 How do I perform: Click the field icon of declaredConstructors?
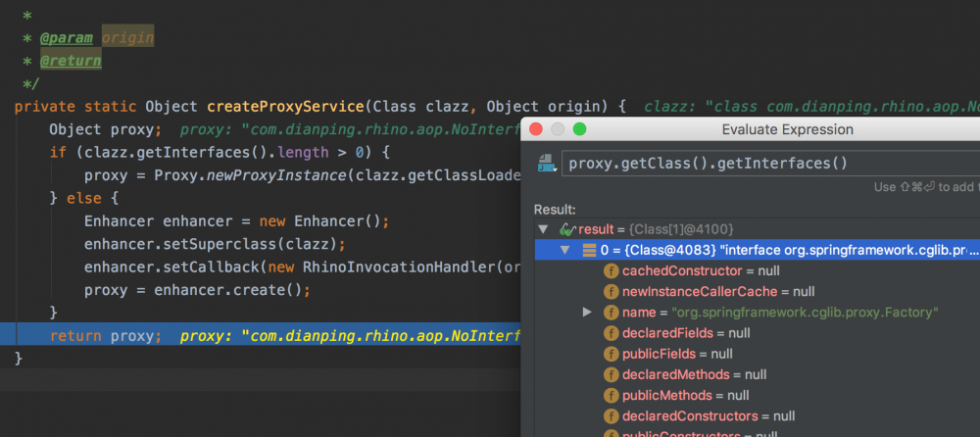point(611,415)
